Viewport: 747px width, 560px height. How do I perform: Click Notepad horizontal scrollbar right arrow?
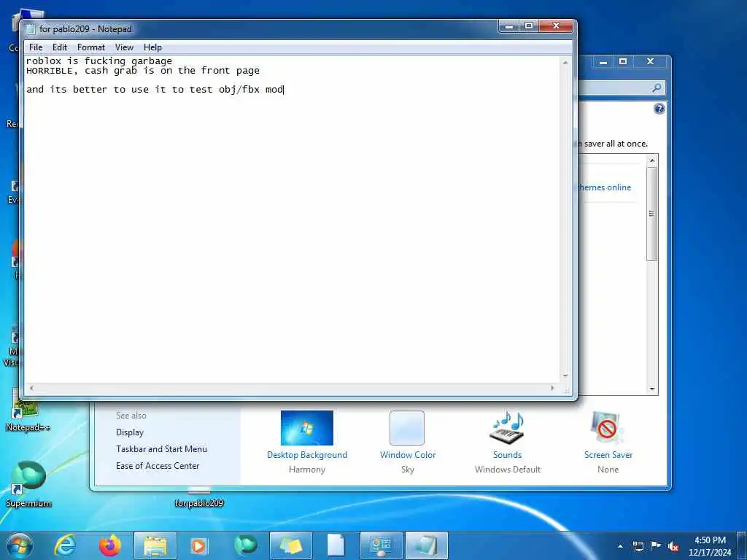point(553,388)
